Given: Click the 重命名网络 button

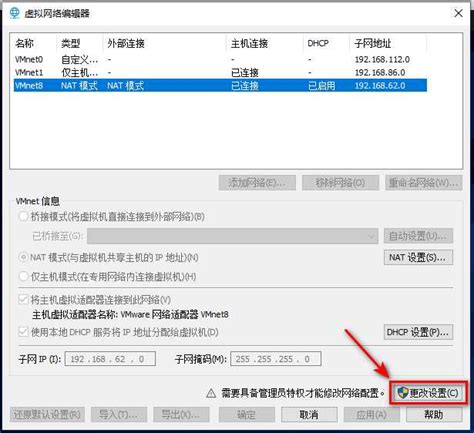Looking at the screenshot, I should (424, 182).
